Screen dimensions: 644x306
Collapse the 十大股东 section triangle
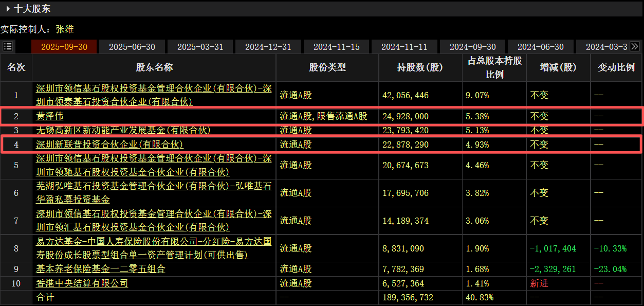8,9
